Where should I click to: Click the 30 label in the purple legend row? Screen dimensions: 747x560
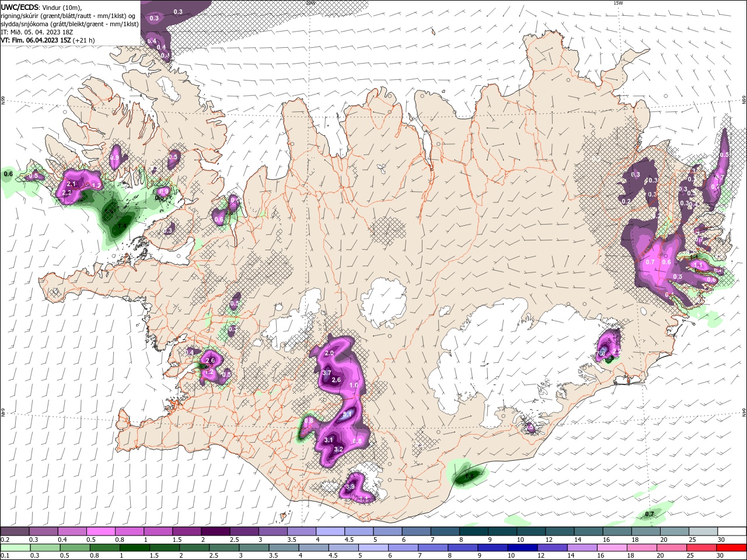coord(721,540)
